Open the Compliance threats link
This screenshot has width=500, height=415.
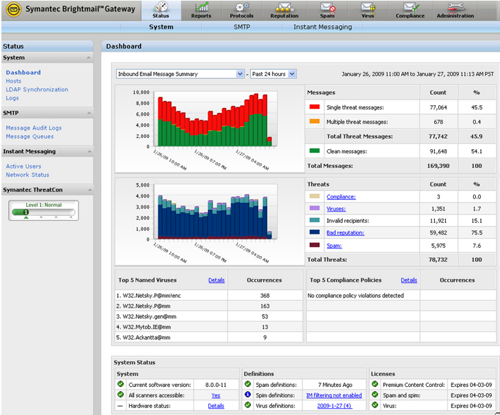[341, 197]
